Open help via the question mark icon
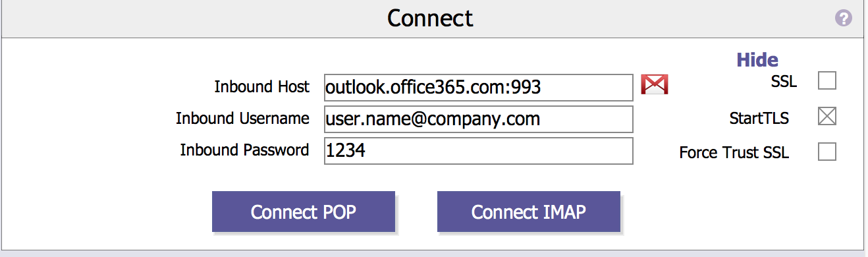The image size is (868, 257). [844, 18]
